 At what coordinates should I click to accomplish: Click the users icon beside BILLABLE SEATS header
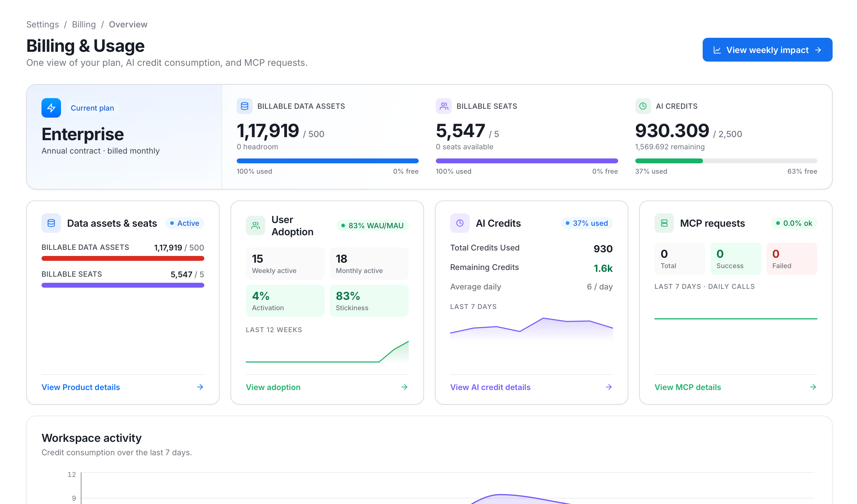(443, 106)
